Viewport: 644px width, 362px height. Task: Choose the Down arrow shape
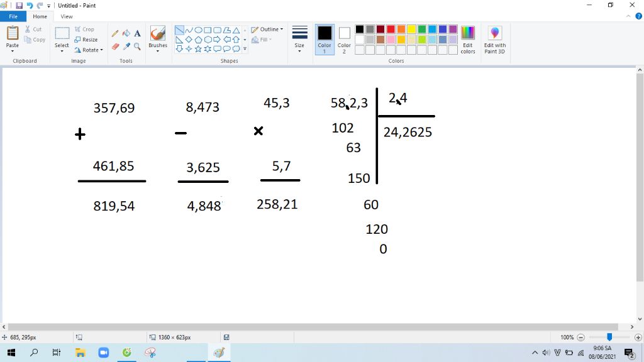click(x=179, y=49)
